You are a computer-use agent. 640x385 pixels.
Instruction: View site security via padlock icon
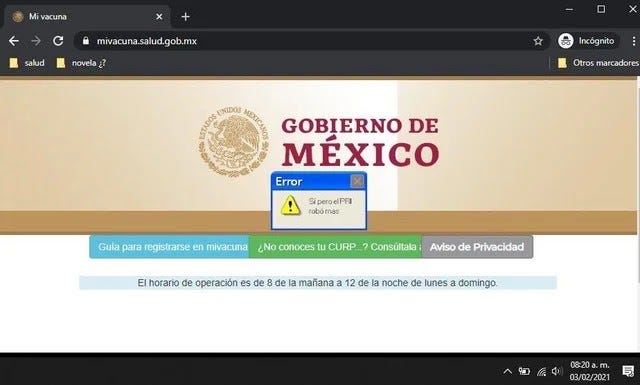coord(86,41)
